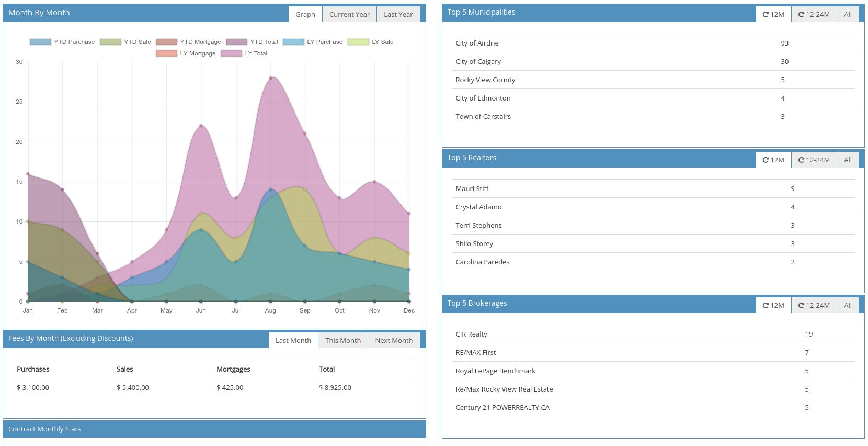Click Town of Carstairs row
The width and height of the screenshot is (868, 446).
tap(653, 116)
